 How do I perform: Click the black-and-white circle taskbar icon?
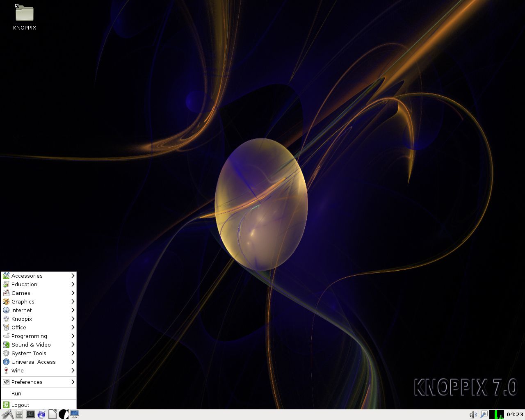[64, 414]
